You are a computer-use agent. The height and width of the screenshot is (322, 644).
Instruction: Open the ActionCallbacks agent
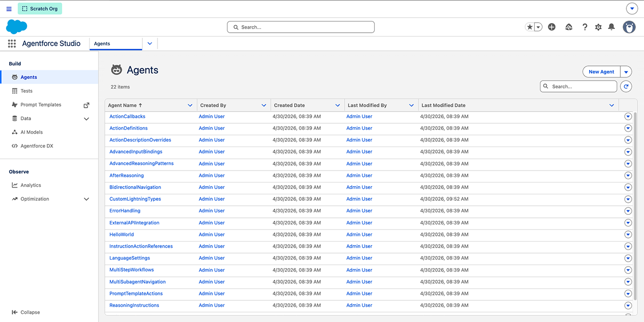click(127, 116)
